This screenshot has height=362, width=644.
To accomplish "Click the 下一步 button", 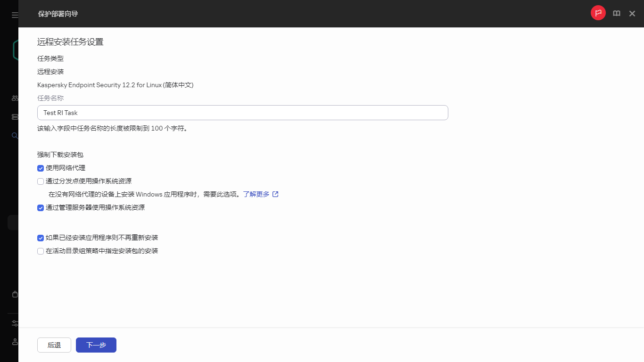I will pos(96,345).
